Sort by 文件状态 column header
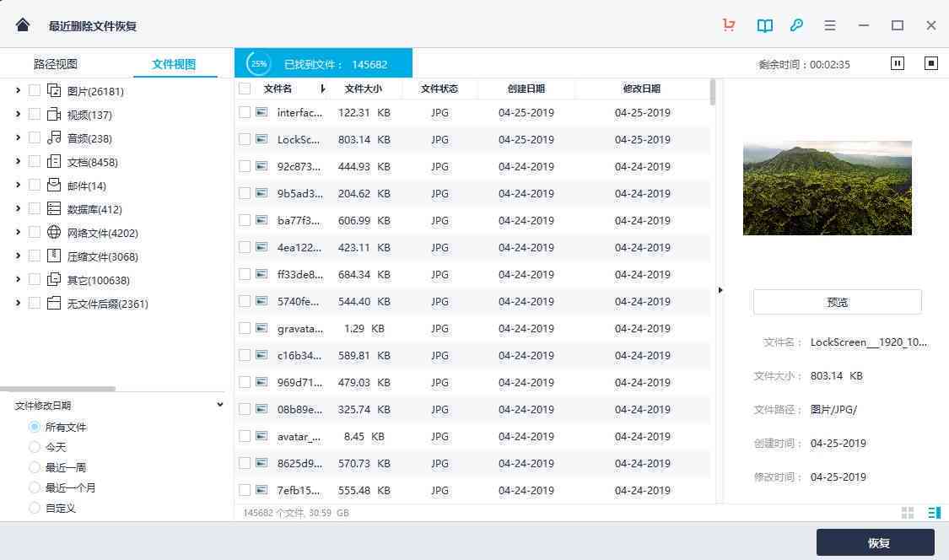Image resolution: width=949 pixels, height=560 pixels. (x=439, y=89)
